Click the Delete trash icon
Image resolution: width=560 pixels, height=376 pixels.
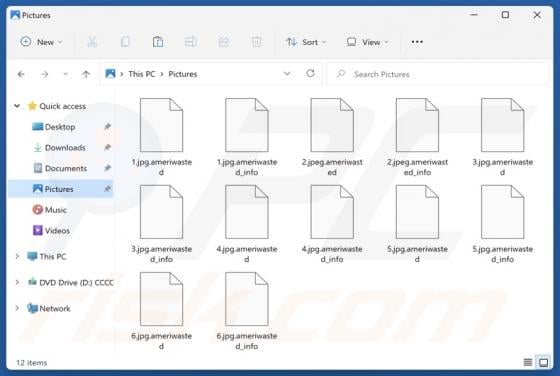point(256,42)
